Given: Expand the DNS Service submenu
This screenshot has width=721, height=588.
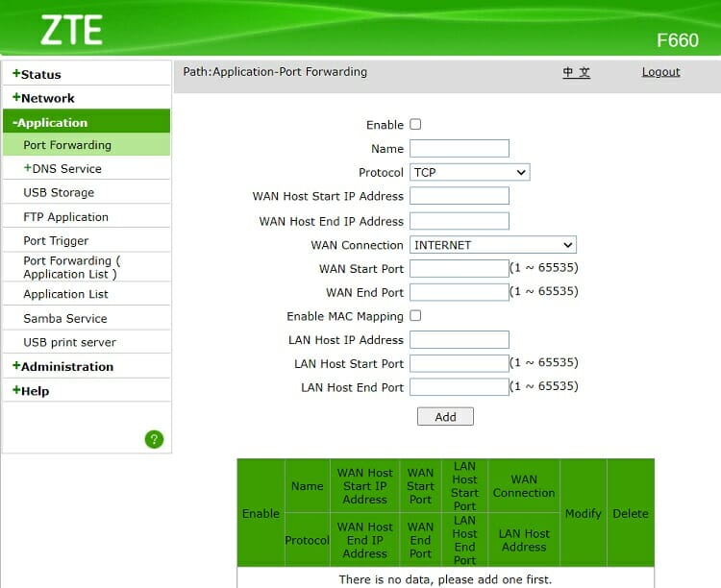Looking at the screenshot, I should 62,169.
